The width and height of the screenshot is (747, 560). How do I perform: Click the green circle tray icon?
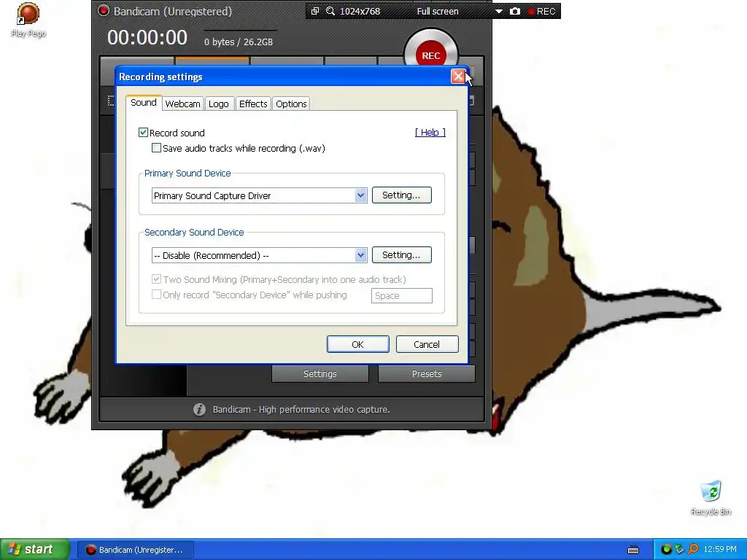click(666, 550)
